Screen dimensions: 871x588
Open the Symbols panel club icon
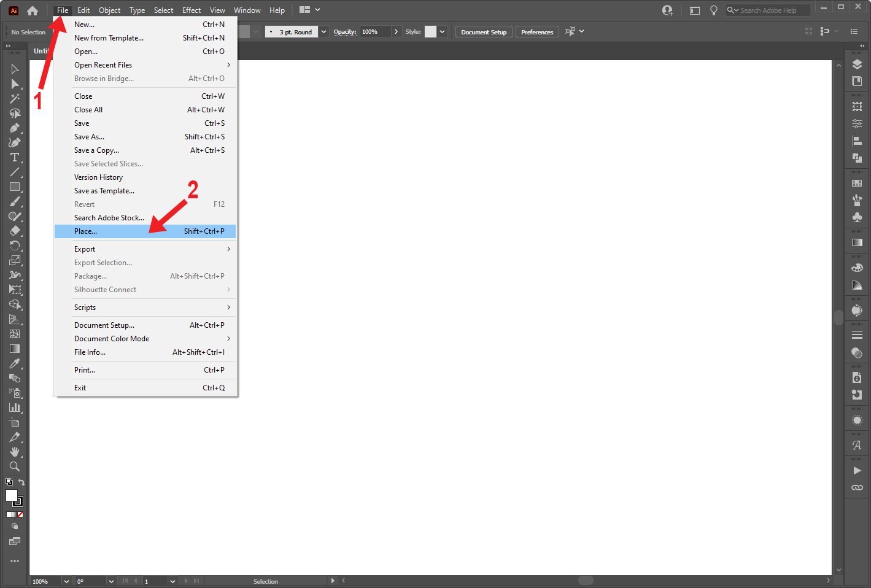pyautogui.click(x=857, y=217)
